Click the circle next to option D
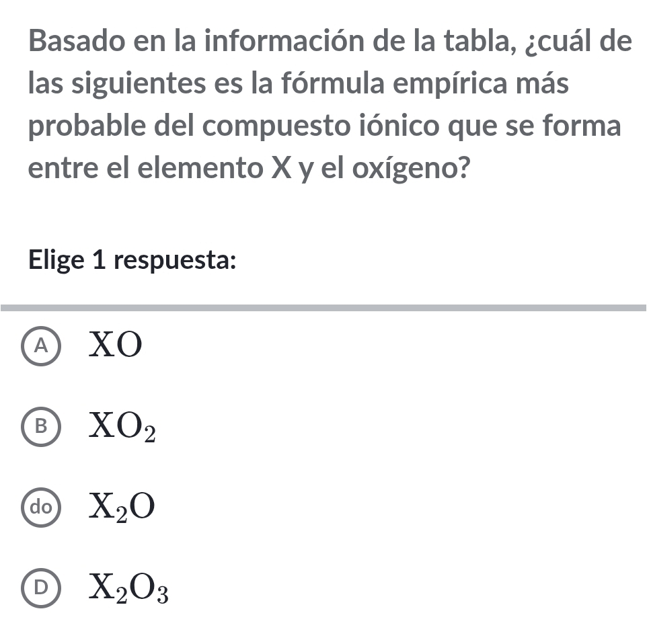Image resolution: width=649 pixels, height=644 pixels. (42, 588)
